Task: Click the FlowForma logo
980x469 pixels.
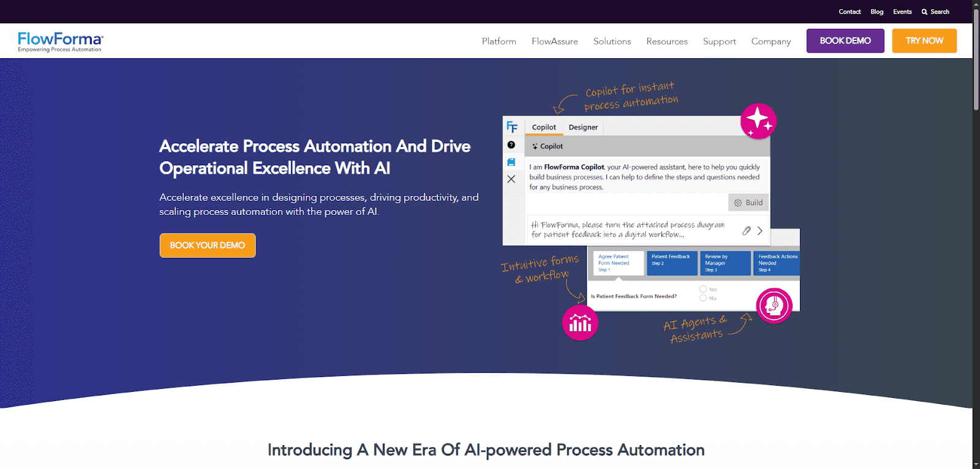Action: point(61,42)
